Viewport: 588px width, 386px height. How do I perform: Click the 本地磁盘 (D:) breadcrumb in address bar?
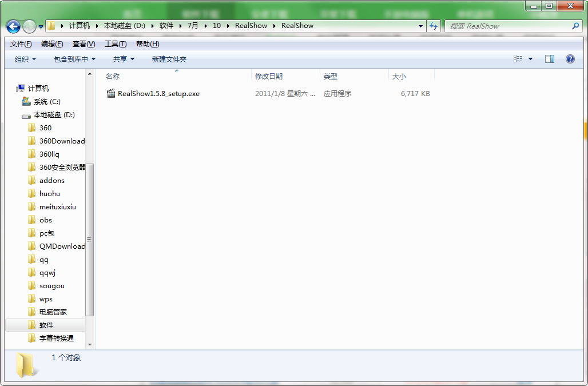click(x=125, y=26)
